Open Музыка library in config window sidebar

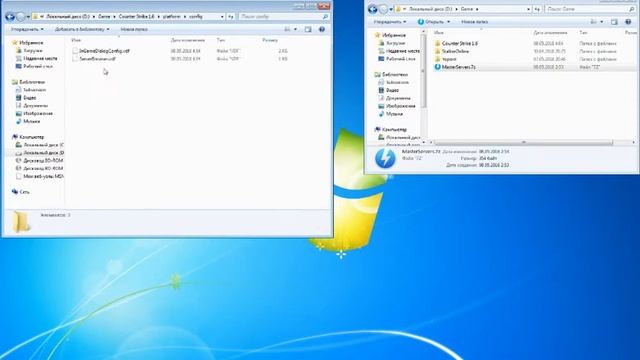tap(31, 121)
